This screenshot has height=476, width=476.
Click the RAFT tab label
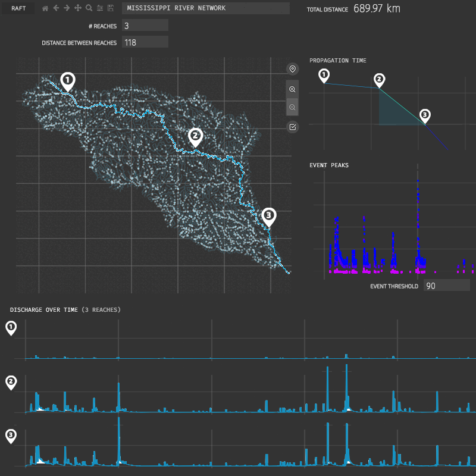click(x=18, y=8)
